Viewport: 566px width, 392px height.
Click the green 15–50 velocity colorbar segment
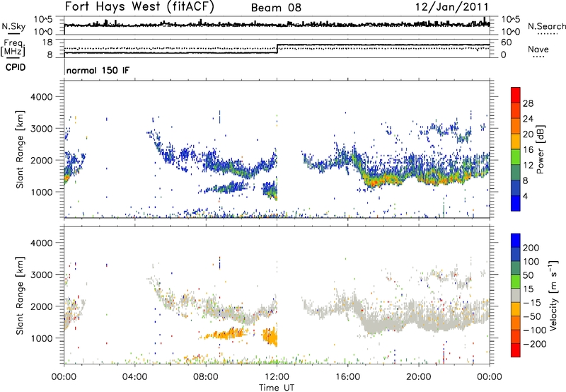[x=516, y=282]
